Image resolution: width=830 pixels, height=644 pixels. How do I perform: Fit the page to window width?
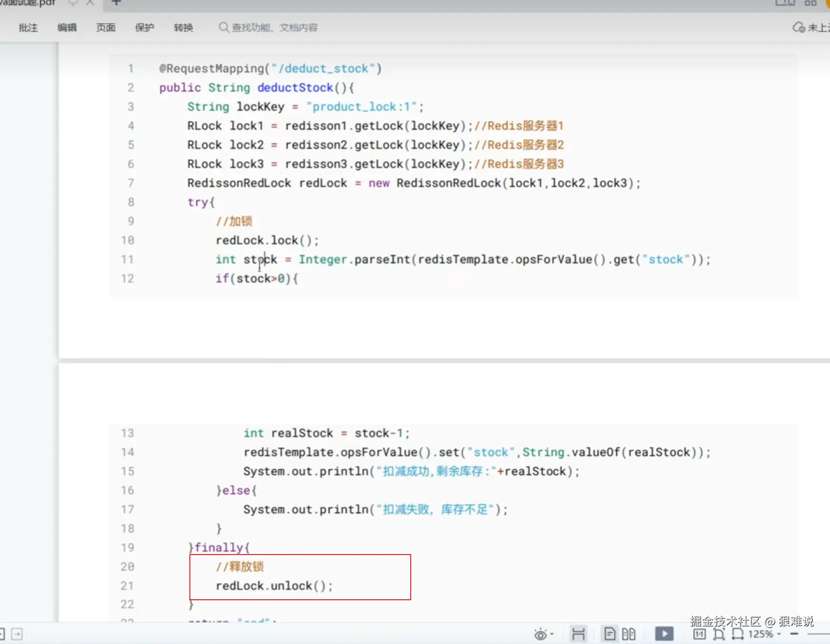point(738,634)
